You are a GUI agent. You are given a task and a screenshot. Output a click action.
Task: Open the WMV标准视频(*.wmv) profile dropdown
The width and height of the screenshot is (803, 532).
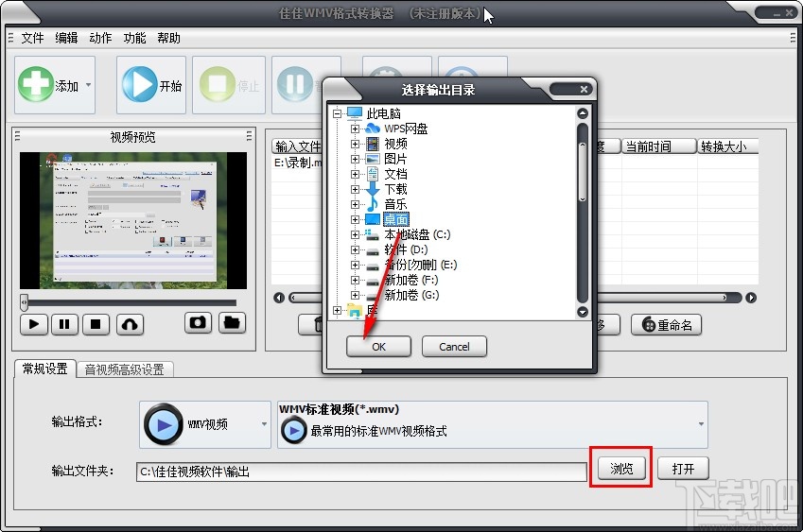tap(493, 424)
